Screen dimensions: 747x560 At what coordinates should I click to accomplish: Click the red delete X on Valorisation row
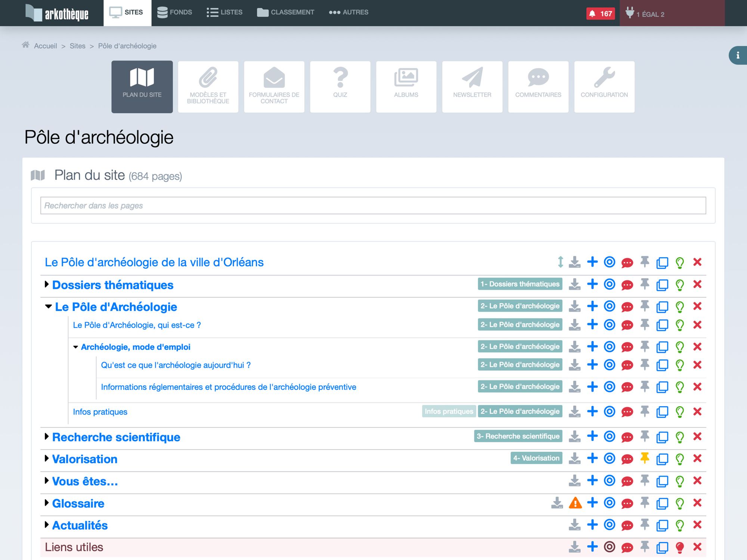pyautogui.click(x=697, y=458)
